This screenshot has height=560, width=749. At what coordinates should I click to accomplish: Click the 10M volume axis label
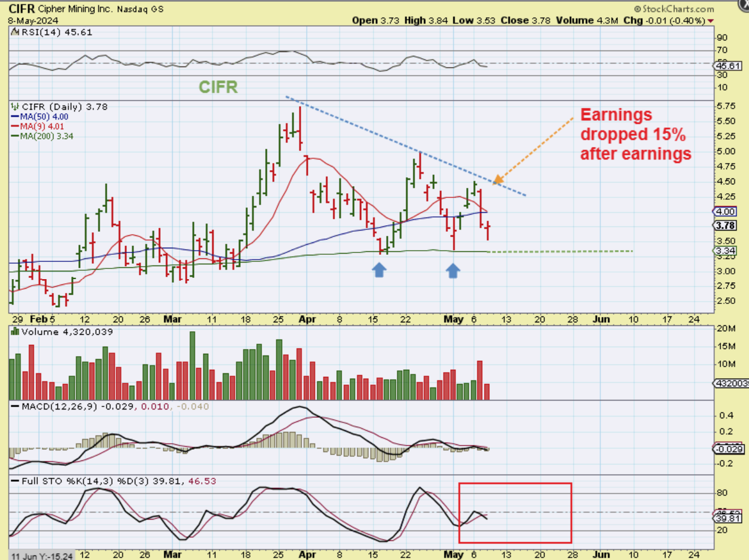tap(725, 363)
